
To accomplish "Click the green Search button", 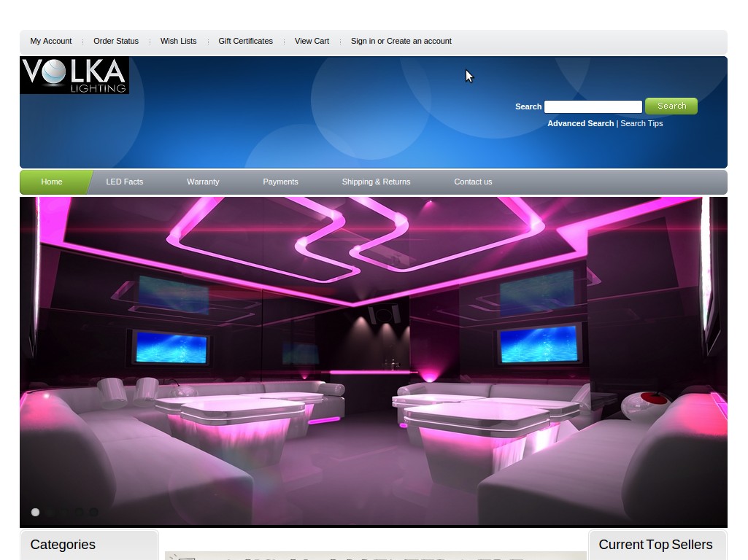I will pos(671,106).
